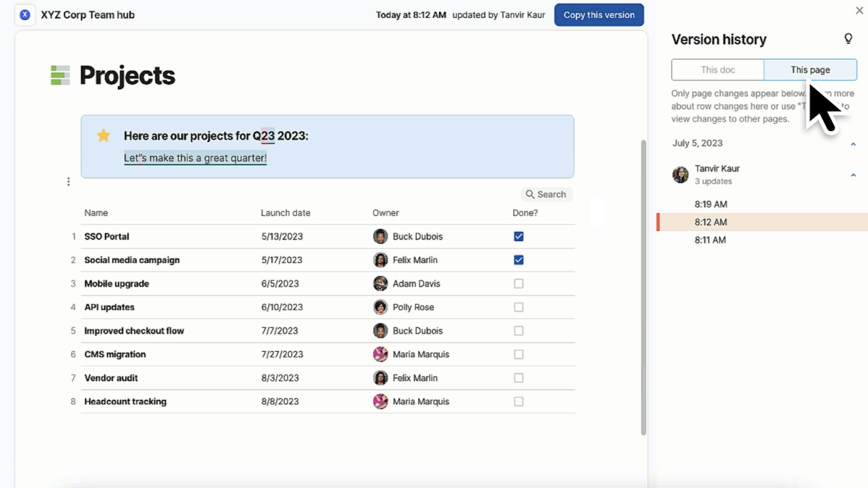This screenshot has width=868, height=488.
Task: Click the Copy this version button
Action: (x=598, y=15)
